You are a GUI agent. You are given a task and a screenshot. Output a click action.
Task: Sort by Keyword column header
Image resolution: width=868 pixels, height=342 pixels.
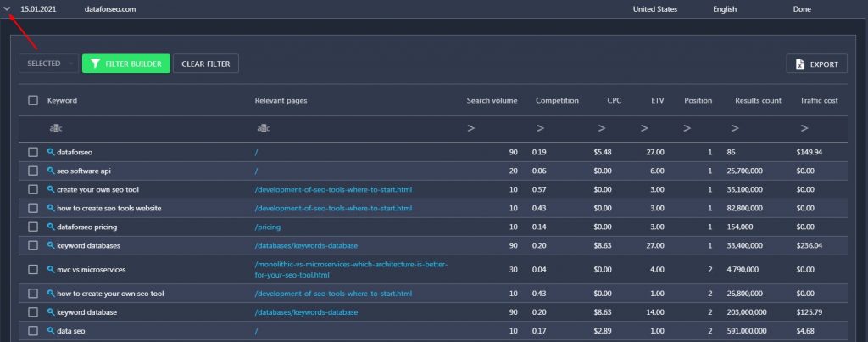click(62, 100)
